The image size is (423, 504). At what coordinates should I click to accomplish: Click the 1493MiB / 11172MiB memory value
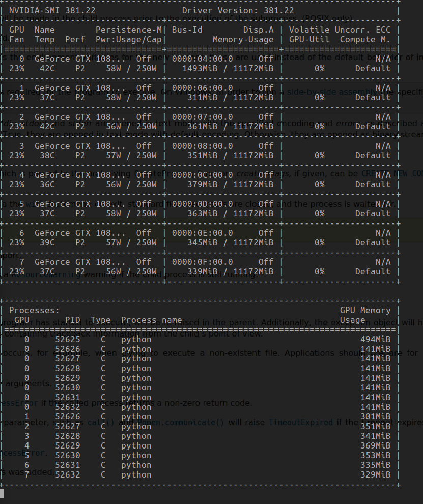[x=228, y=68]
